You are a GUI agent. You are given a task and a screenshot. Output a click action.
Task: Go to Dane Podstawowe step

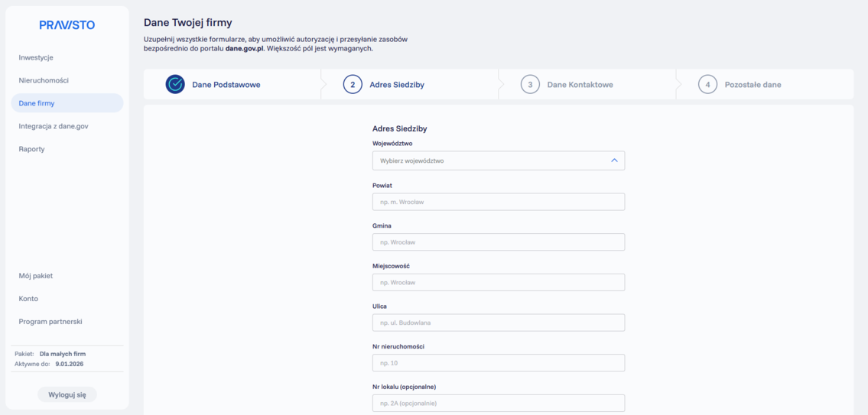pyautogui.click(x=226, y=85)
